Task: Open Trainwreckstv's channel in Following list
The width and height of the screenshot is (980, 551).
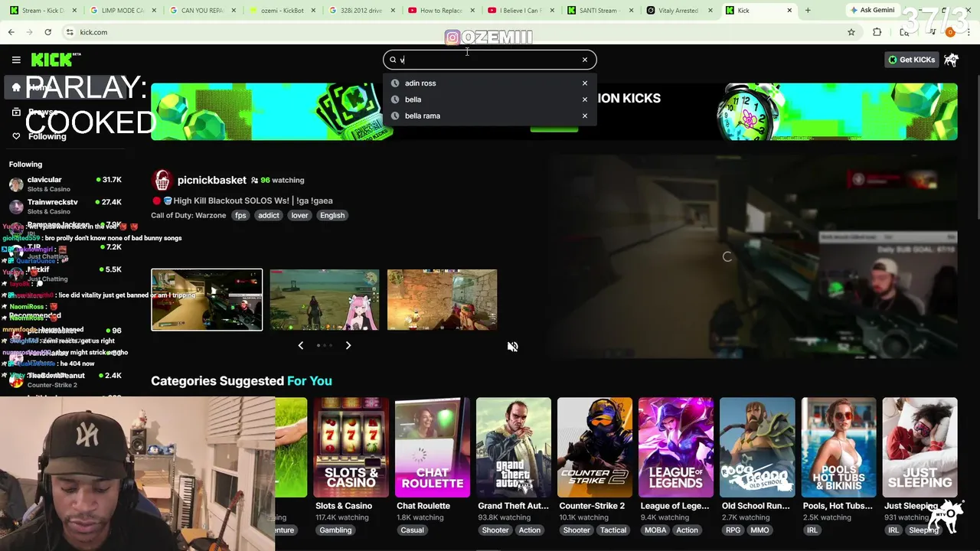Action: pyautogui.click(x=65, y=206)
